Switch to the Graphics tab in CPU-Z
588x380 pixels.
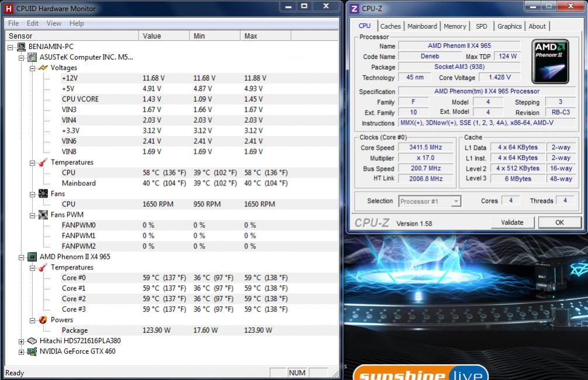(x=510, y=26)
